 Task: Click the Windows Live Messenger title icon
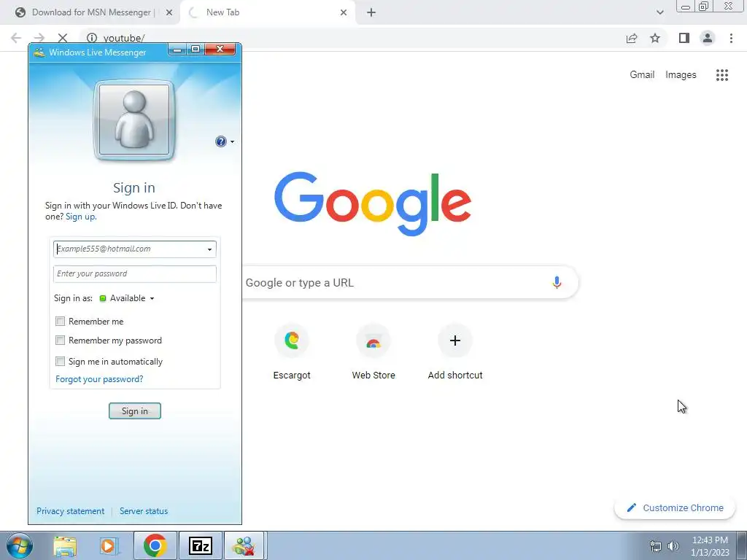(x=39, y=52)
